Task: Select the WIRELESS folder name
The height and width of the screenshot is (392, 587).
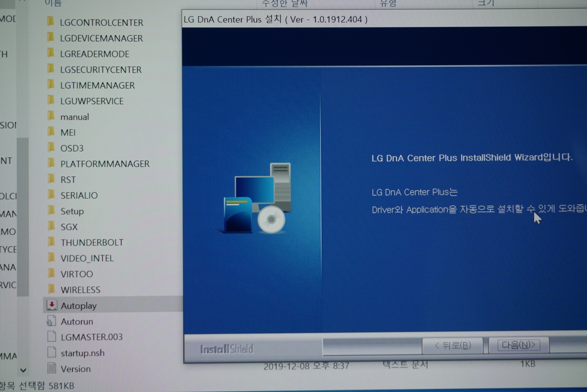Action: [80, 290]
